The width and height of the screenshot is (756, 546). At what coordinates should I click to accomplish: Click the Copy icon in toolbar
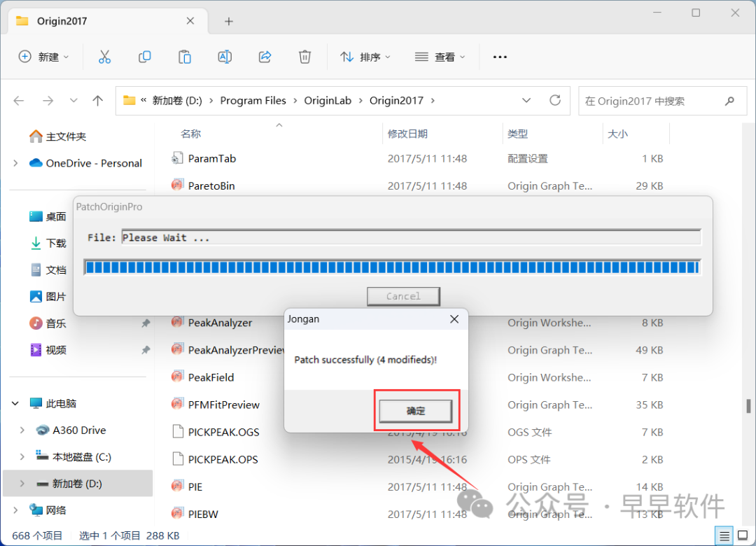[145, 57]
